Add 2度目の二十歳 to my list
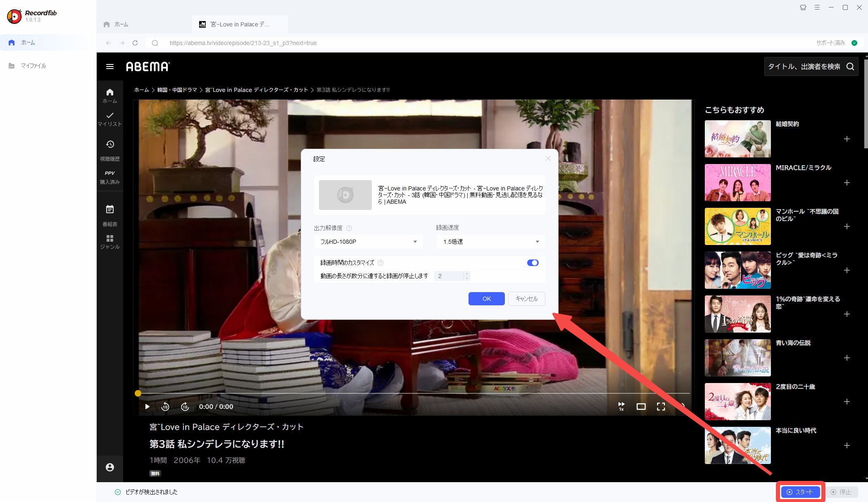868x502 pixels. click(847, 402)
